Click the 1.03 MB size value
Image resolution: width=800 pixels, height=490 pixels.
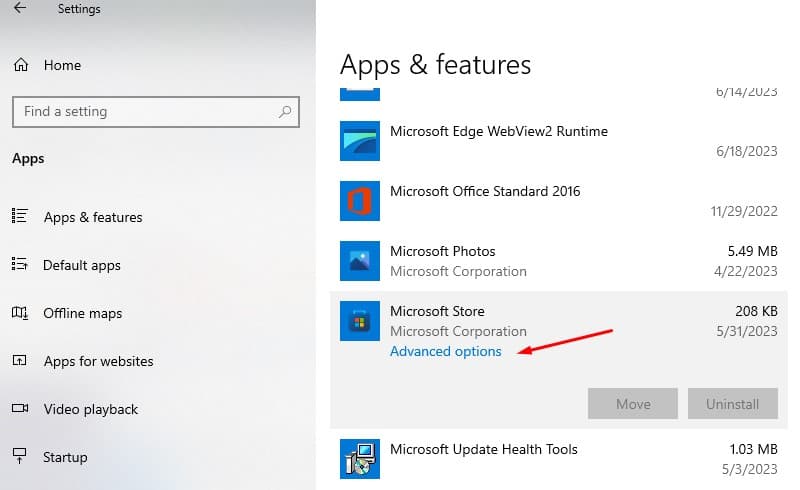pyautogui.click(x=754, y=449)
